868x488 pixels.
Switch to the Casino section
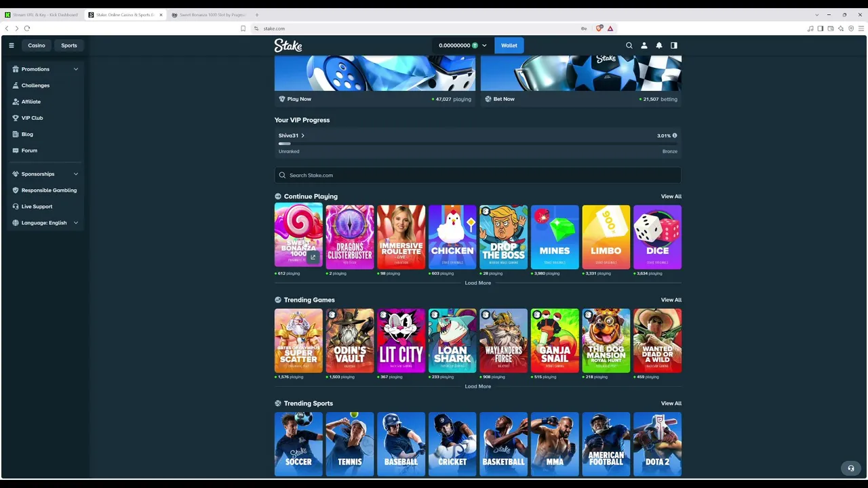click(x=37, y=45)
